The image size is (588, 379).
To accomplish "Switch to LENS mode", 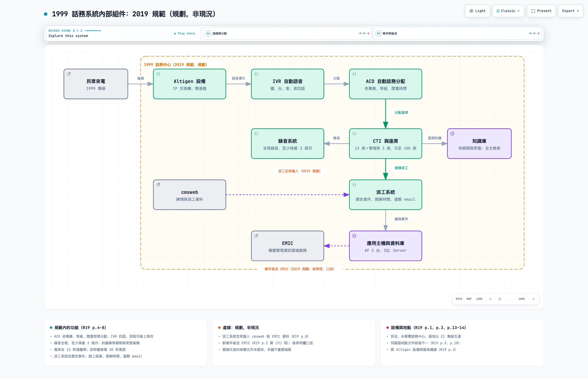I will pyautogui.click(x=479, y=299).
